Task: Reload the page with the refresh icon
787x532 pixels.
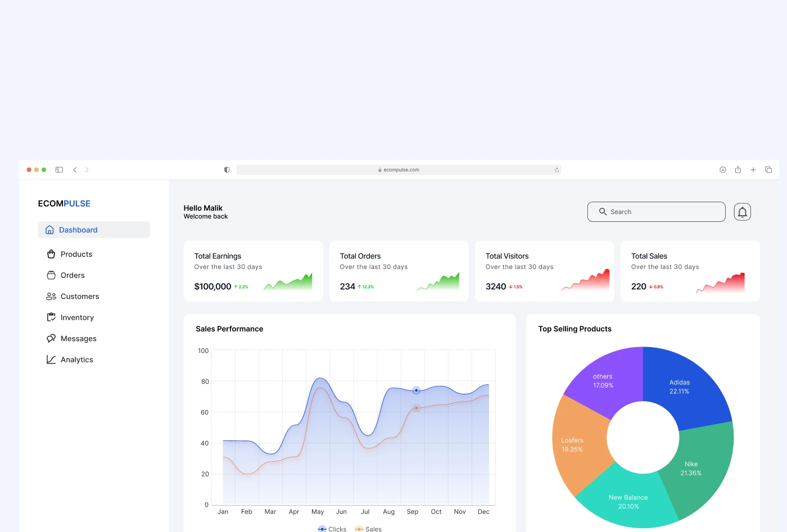Action: click(557, 170)
